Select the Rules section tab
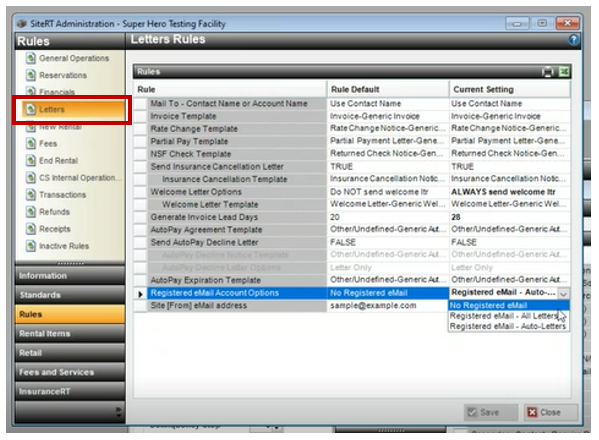 point(70,314)
